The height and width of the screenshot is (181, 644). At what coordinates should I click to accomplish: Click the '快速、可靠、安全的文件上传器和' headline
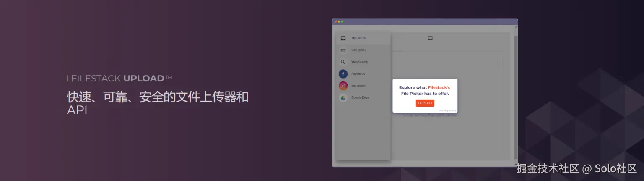point(158,97)
